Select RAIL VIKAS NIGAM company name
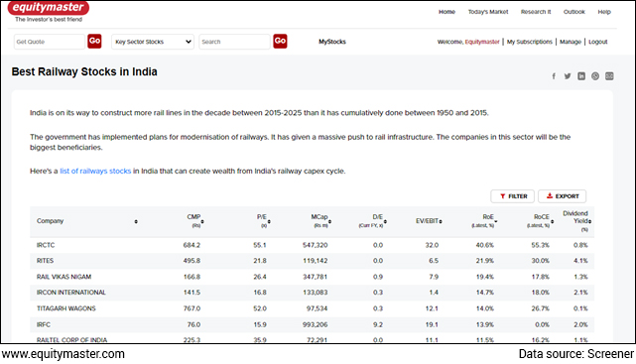 click(64, 277)
